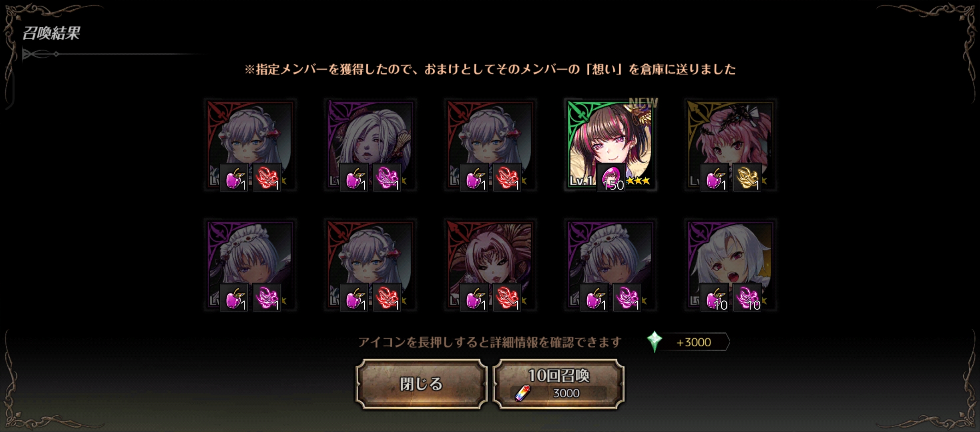
Task: Select the first bottom-row purple-framed maid card
Action: tap(250, 264)
